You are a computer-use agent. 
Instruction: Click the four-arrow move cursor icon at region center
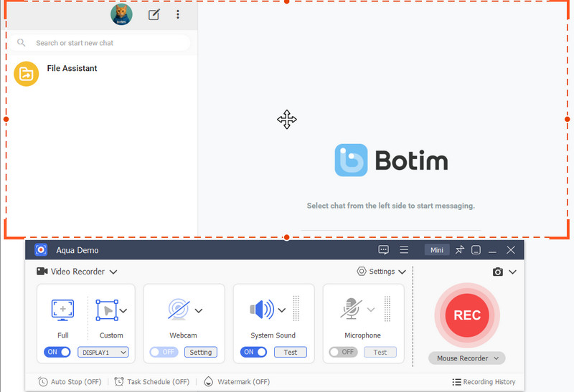click(x=286, y=119)
